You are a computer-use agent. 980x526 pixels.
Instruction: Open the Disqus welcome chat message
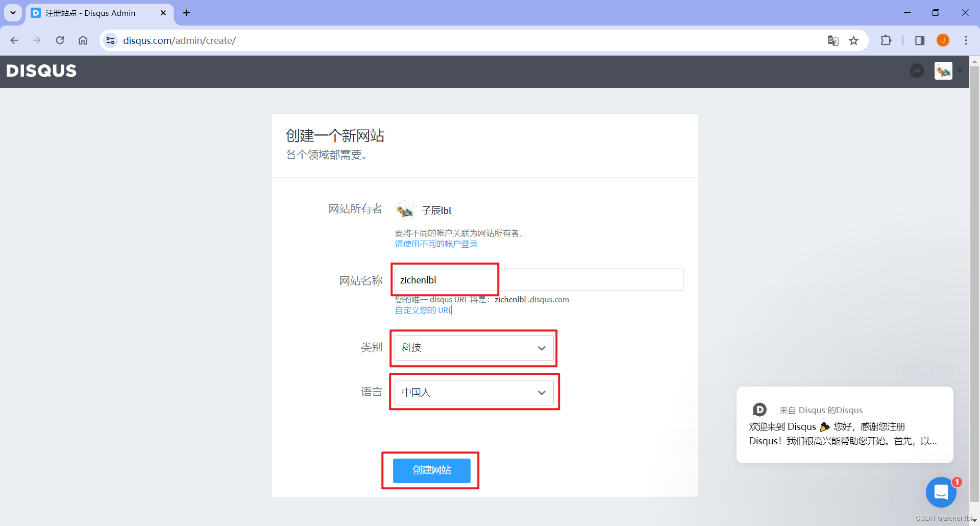click(x=844, y=425)
